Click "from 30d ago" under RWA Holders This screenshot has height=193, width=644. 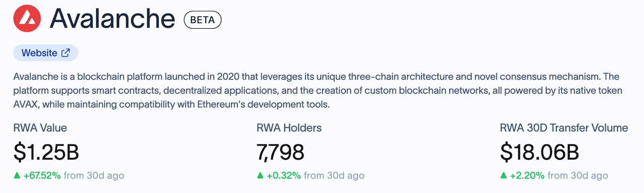[x=334, y=175]
